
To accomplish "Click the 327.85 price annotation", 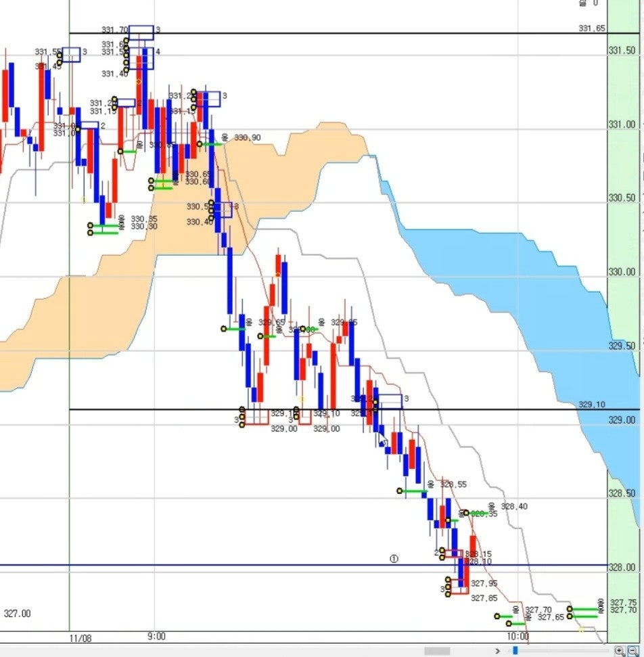I will tap(484, 598).
